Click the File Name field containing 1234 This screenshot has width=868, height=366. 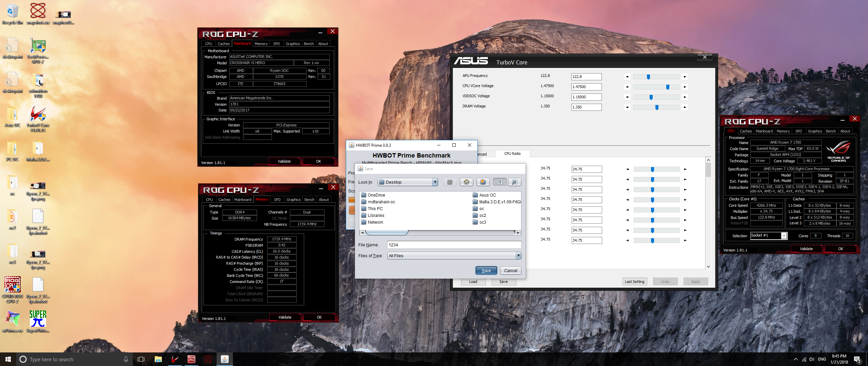(454, 245)
